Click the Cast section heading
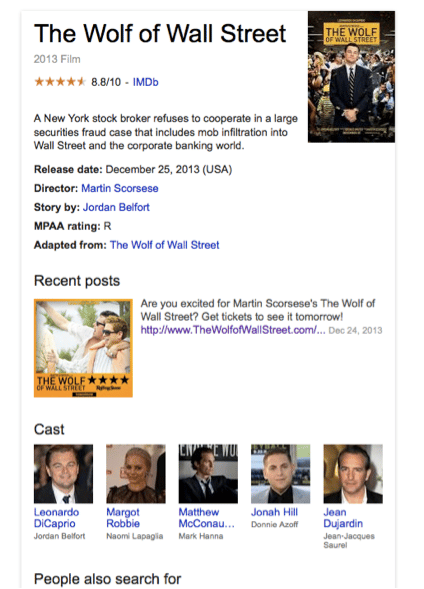Viewport: 424px width, 589px height. click(x=49, y=429)
